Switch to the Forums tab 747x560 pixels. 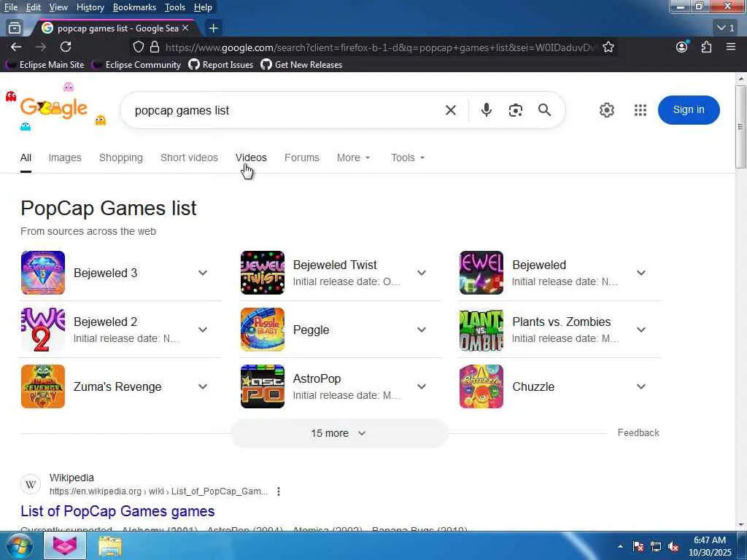point(301,157)
